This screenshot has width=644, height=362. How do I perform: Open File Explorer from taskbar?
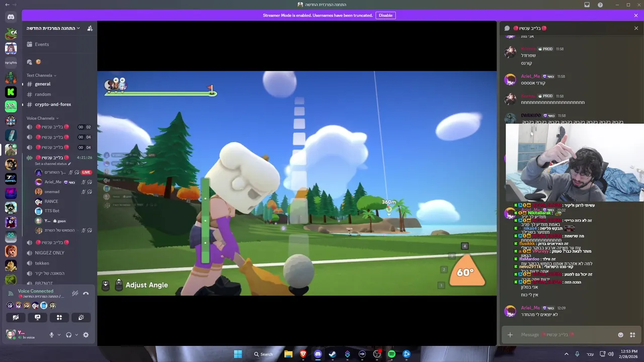(x=288, y=354)
